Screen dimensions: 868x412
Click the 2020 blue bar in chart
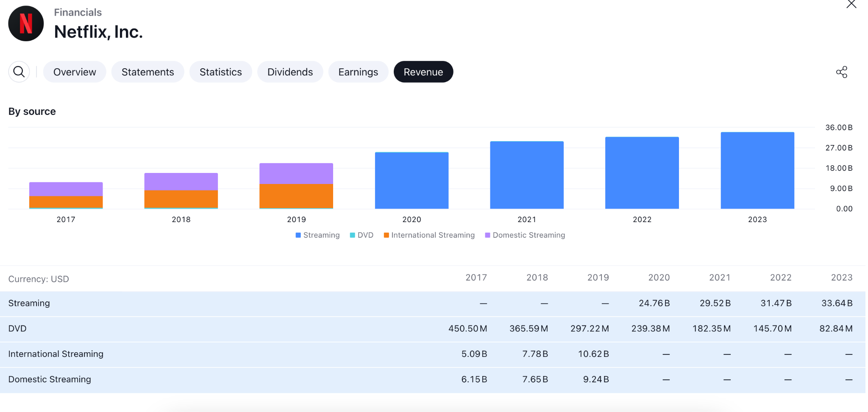(x=412, y=181)
